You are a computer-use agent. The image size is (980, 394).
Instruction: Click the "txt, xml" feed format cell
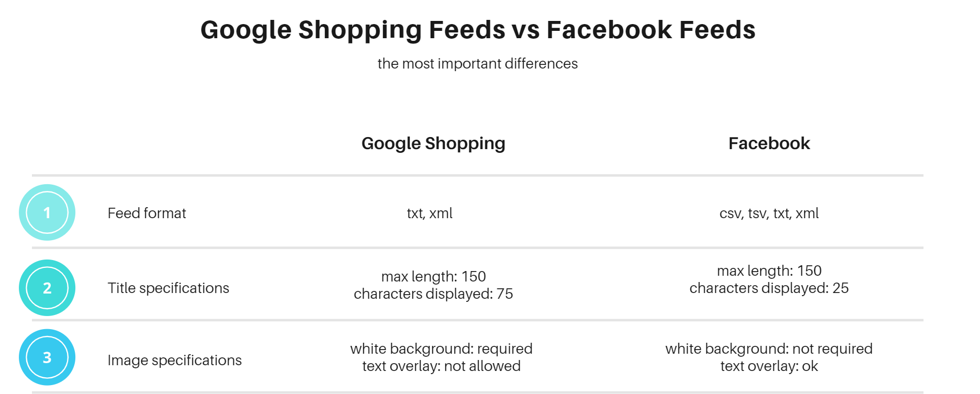tap(430, 213)
